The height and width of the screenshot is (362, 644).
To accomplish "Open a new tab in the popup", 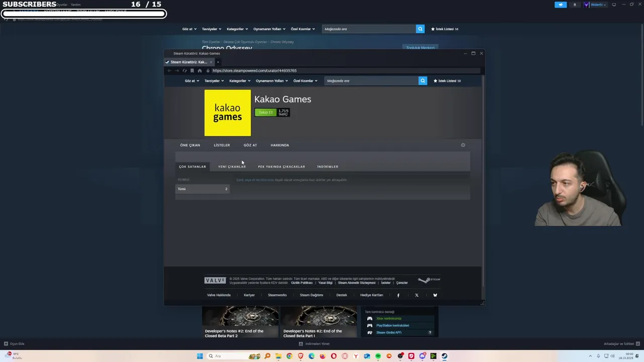I will coord(218,62).
